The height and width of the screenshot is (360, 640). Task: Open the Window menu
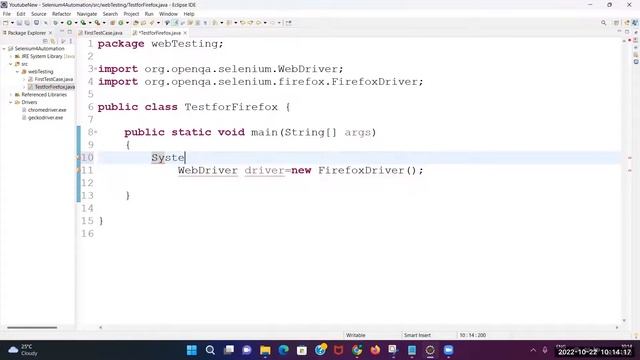168,14
